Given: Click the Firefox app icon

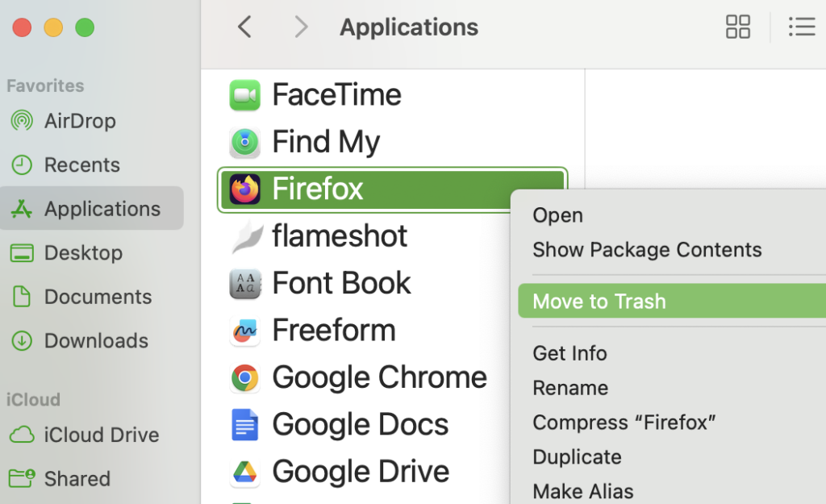Looking at the screenshot, I should tap(246, 189).
